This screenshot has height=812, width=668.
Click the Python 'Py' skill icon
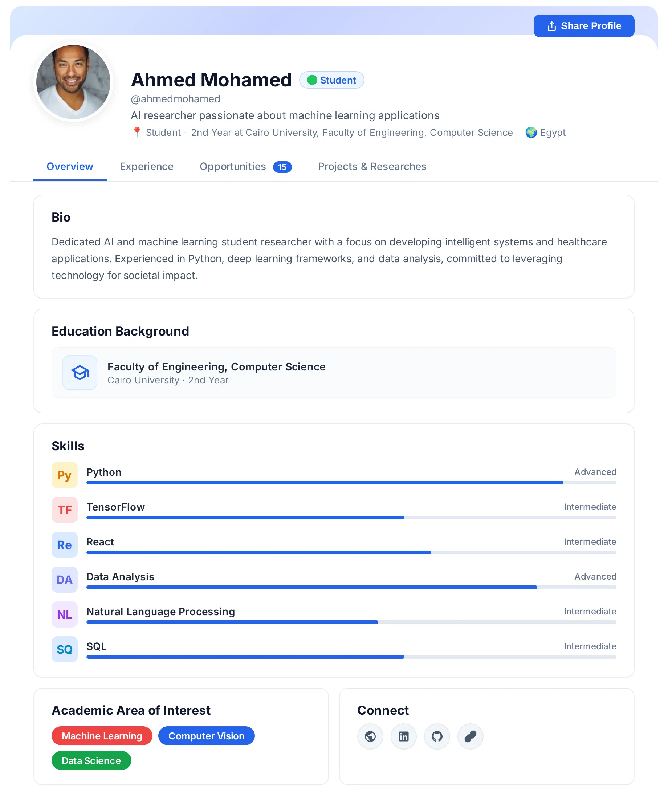point(65,475)
